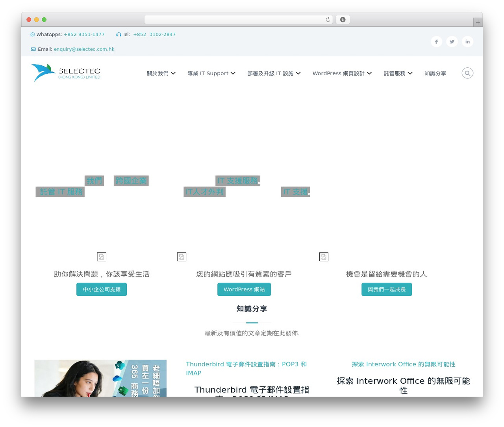Click highlighted 託管 IT 服務 text
Image resolution: width=504 pixels, height=427 pixels.
[x=60, y=192]
